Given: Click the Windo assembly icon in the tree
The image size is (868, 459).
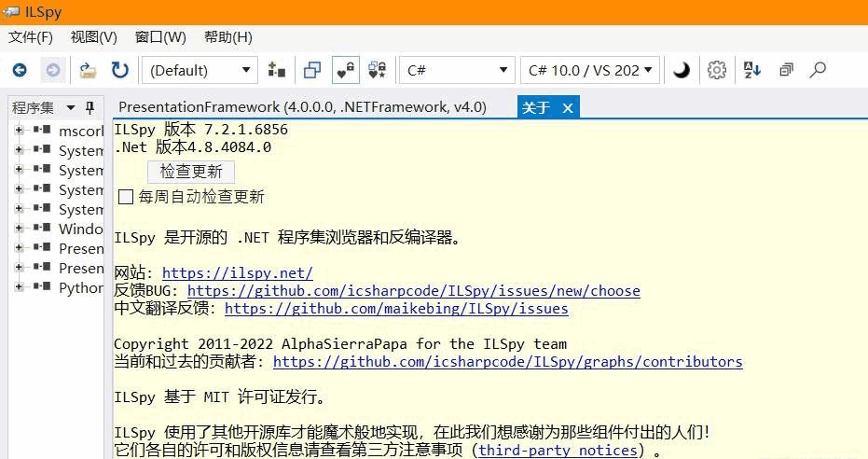Looking at the screenshot, I should click(42, 228).
